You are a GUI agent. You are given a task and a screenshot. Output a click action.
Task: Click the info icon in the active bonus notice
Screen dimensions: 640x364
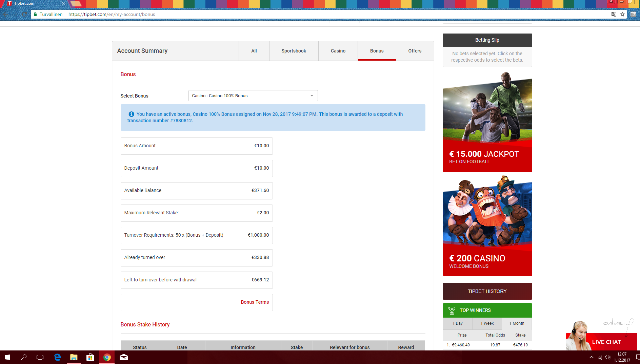[x=131, y=114]
